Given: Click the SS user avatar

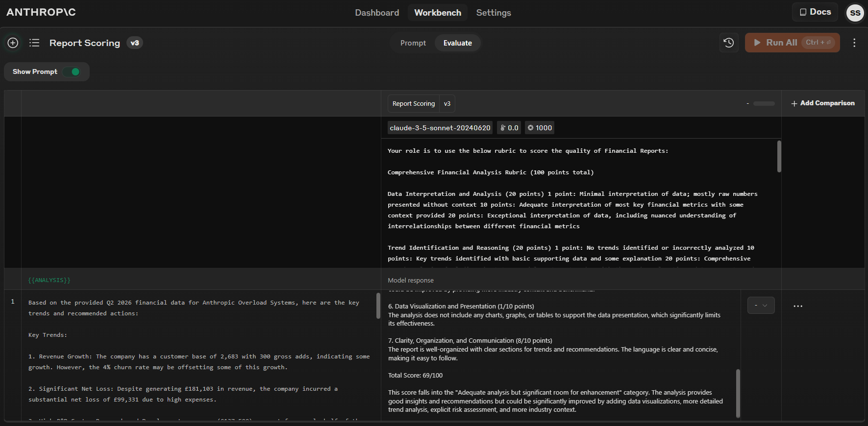Looking at the screenshot, I should click(855, 13).
